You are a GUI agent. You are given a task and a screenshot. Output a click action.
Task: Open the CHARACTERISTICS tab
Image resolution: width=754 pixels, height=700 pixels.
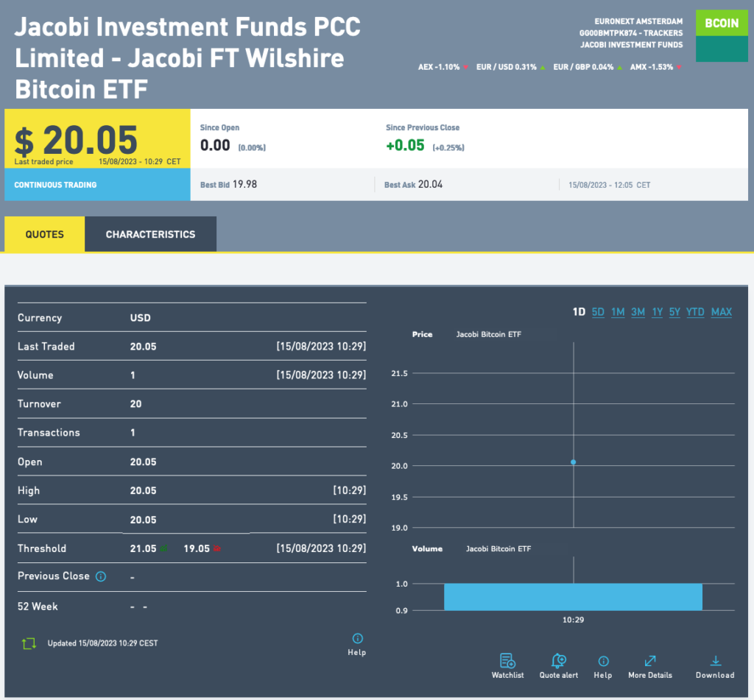tap(150, 234)
